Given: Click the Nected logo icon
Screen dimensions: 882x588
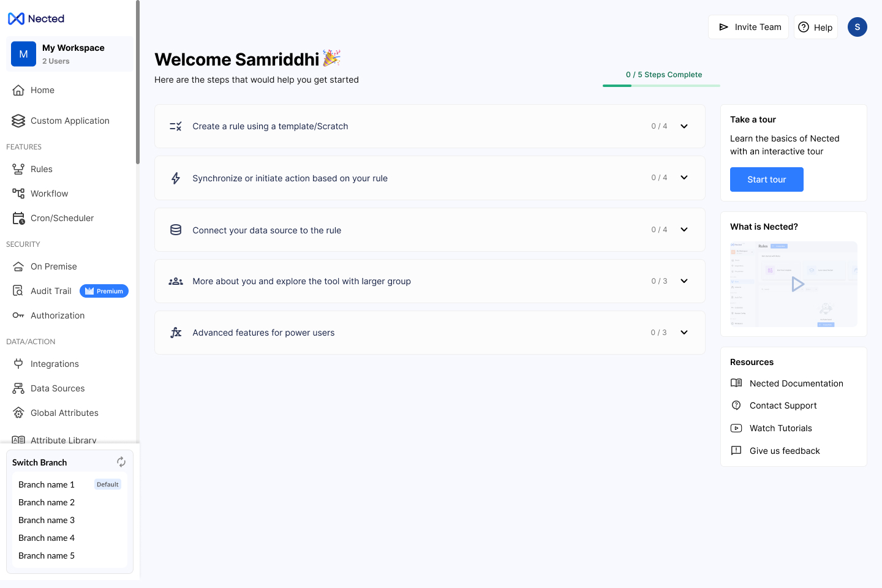Looking at the screenshot, I should point(17,19).
